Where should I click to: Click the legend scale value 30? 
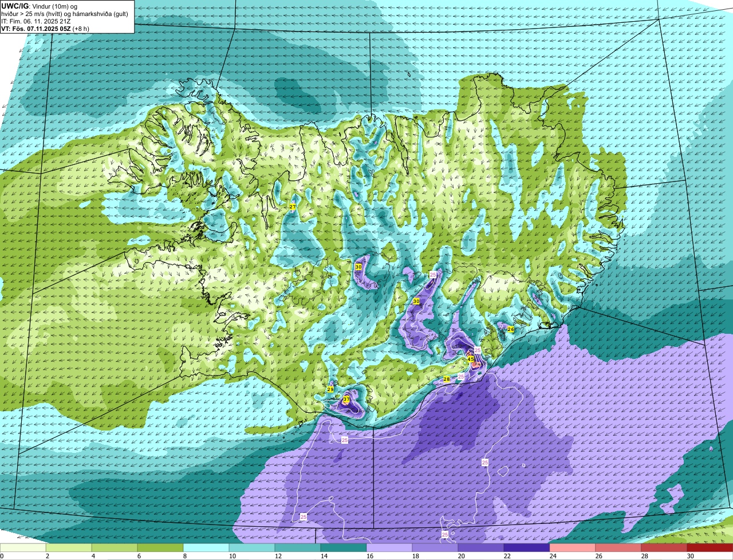(x=690, y=556)
